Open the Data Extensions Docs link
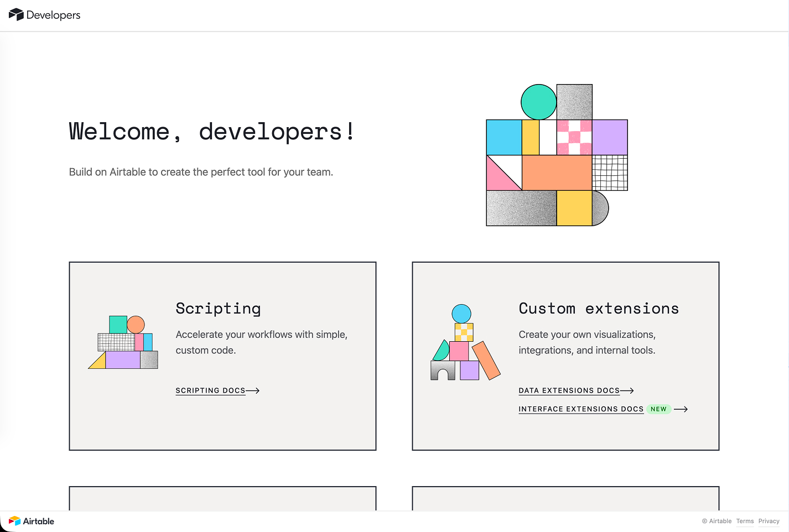This screenshot has width=789, height=532. (x=569, y=390)
